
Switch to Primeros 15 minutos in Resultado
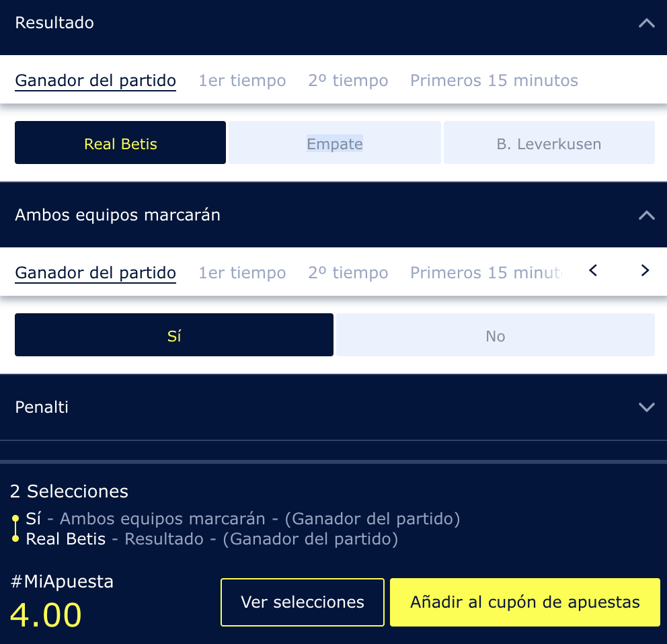[x=494, y=81]
